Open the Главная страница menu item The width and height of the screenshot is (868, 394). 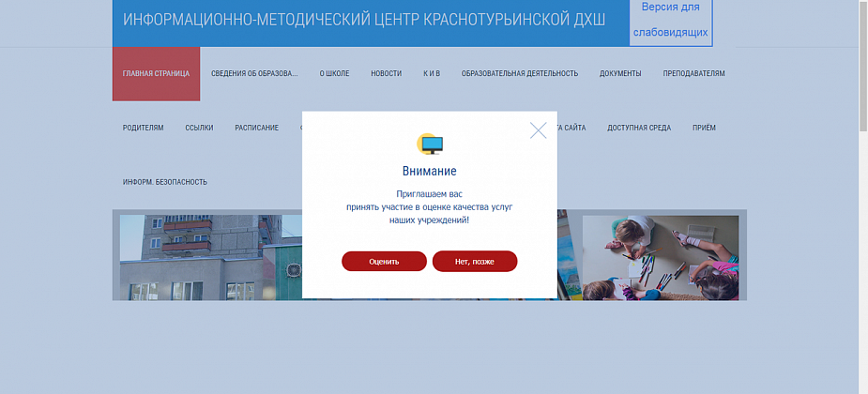tap(156, 73)
